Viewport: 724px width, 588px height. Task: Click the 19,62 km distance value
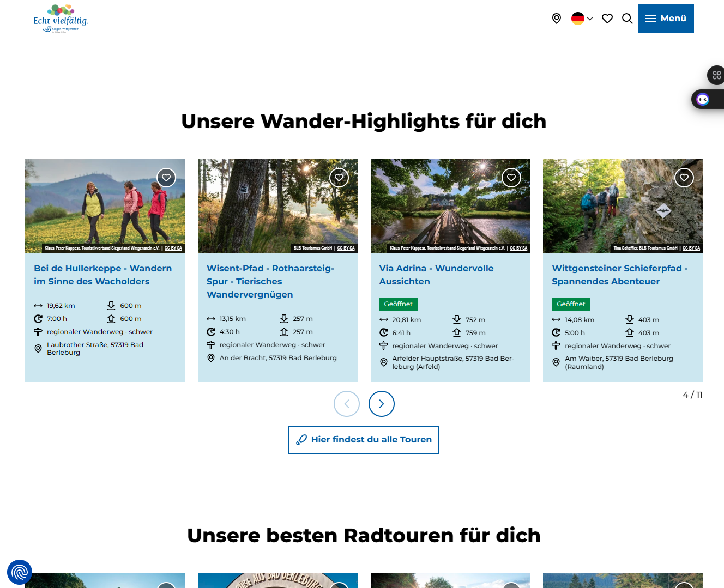(61, 306)
